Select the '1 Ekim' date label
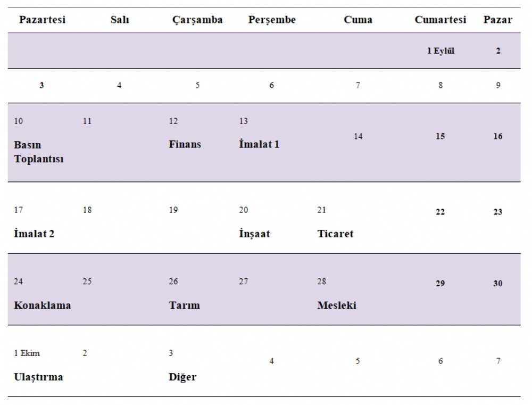 (27, 353)
